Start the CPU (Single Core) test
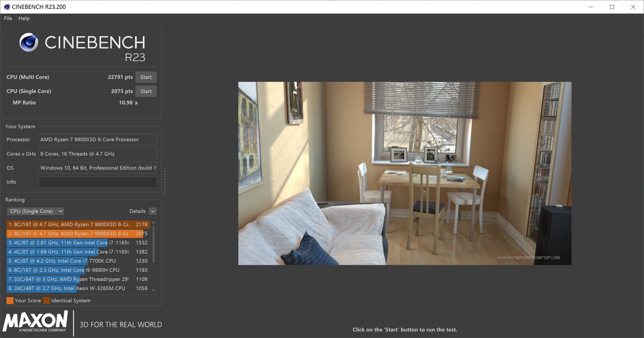 [146, 91]
